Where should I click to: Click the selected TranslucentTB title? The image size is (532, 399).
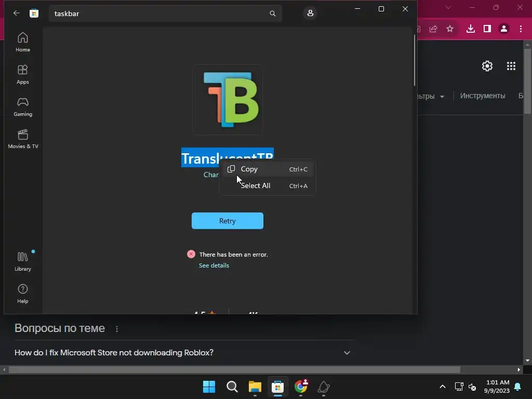coord(228,157)
